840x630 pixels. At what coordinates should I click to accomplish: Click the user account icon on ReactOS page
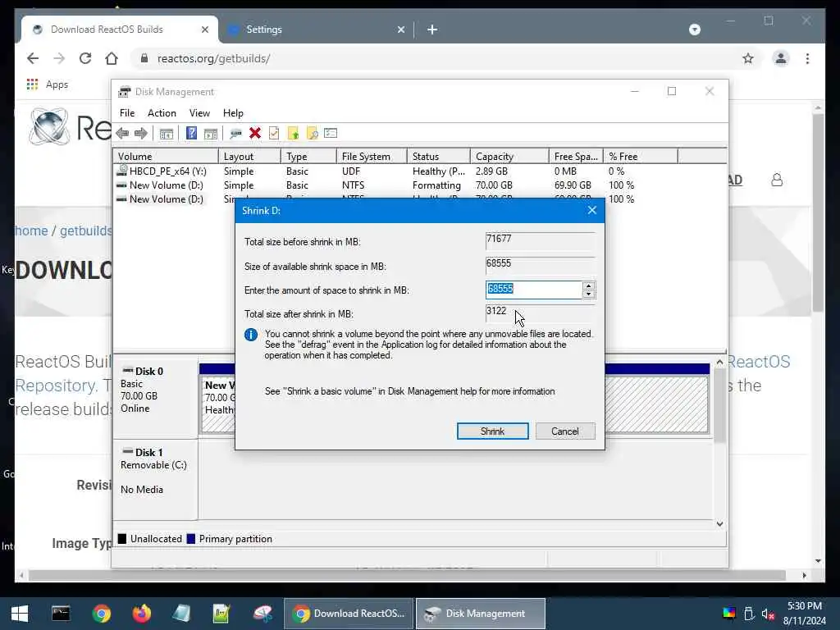[777, 180]
